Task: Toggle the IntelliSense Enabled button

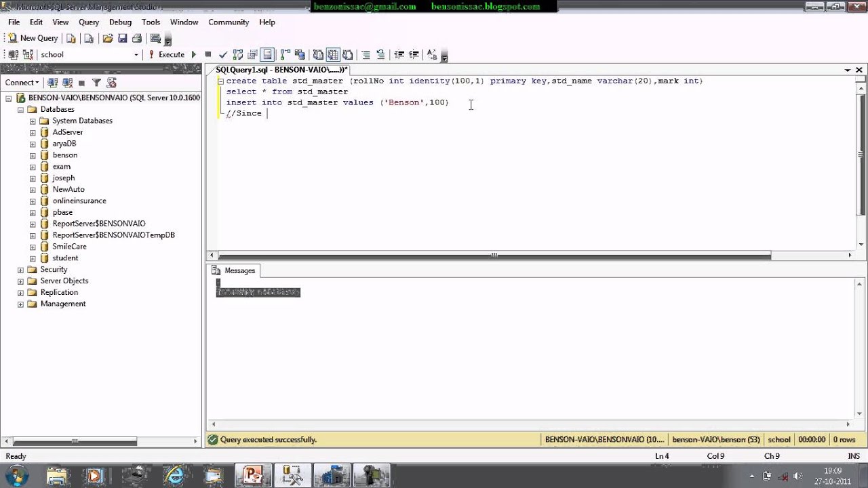Action: click(267, 55)
